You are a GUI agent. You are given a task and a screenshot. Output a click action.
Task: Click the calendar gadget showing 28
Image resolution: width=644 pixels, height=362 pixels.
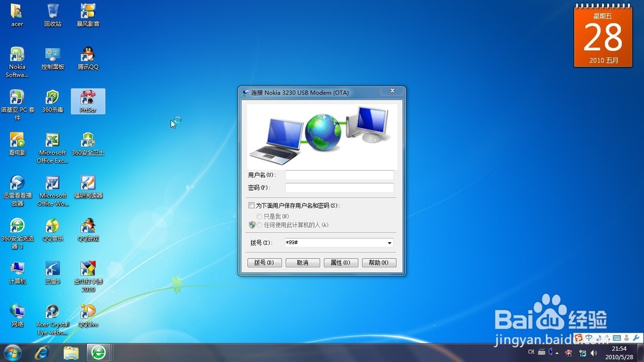[x=603, y=35]
